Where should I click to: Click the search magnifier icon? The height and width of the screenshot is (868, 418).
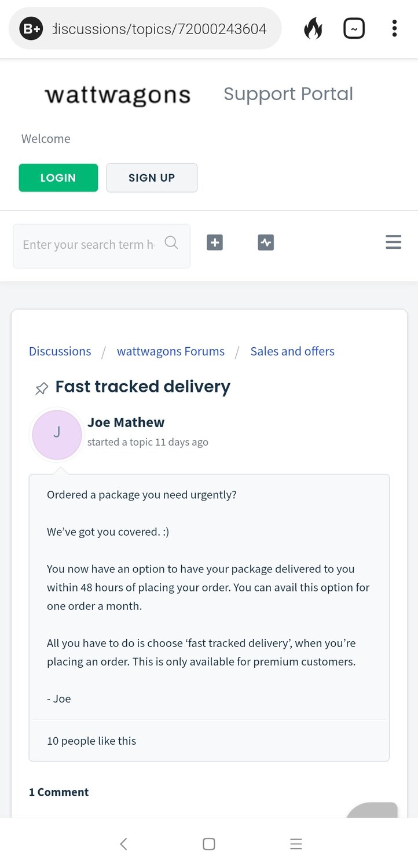click(171, 243)
